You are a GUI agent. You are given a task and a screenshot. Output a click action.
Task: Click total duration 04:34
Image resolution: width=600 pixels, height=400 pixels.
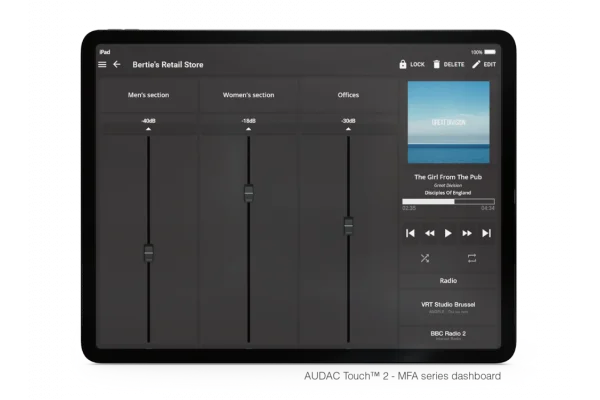[488, 208]
